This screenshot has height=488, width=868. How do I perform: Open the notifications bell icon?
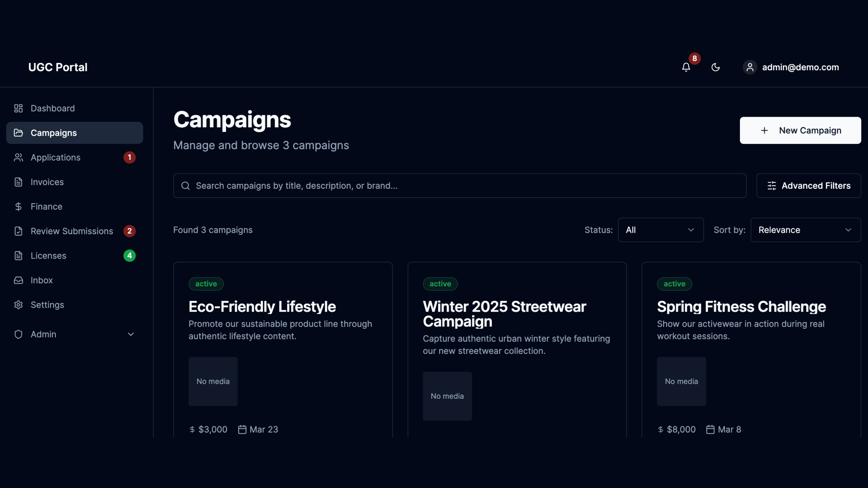click(x=686, y=67)
